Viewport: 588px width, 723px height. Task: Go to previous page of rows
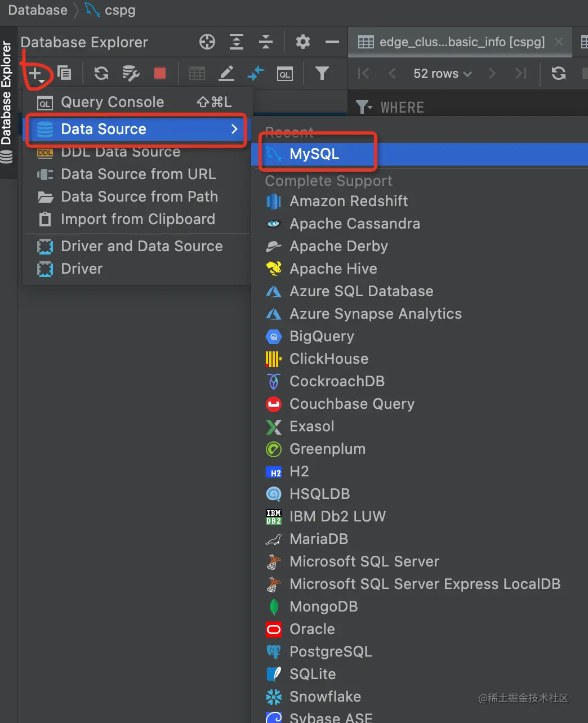pyautogui.click(x=393, y=73)
